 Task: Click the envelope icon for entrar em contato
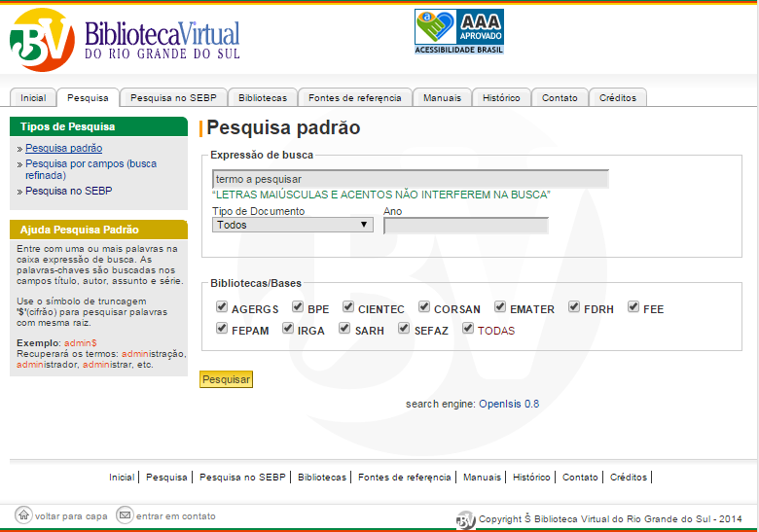[x=125, y=515]
